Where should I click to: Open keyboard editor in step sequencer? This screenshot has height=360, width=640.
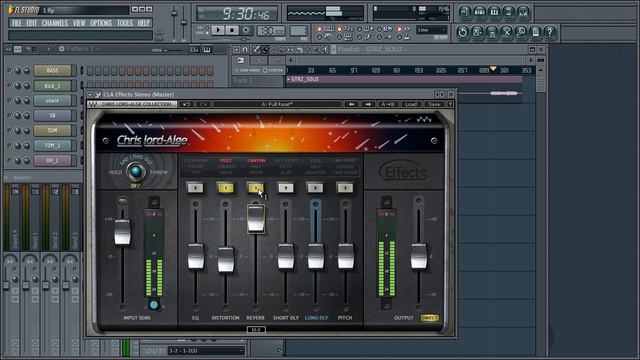click(x=207, y=49)
